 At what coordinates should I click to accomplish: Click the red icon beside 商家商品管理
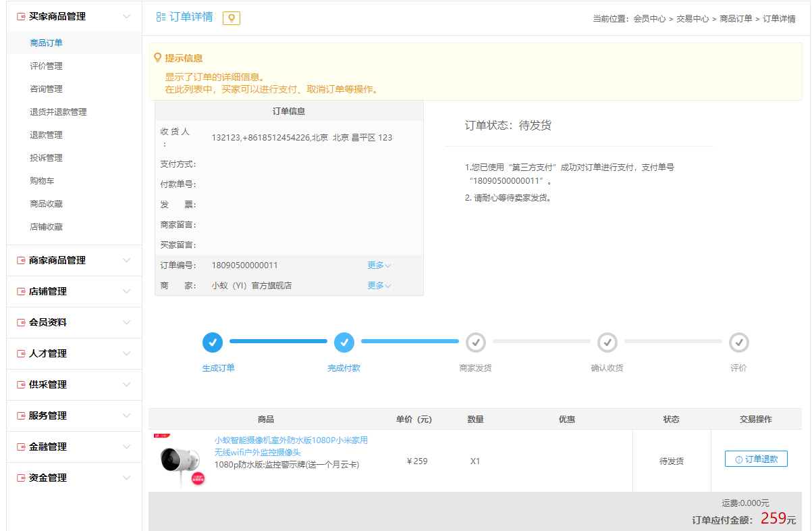pyautogui.click(x=21, y=260)
